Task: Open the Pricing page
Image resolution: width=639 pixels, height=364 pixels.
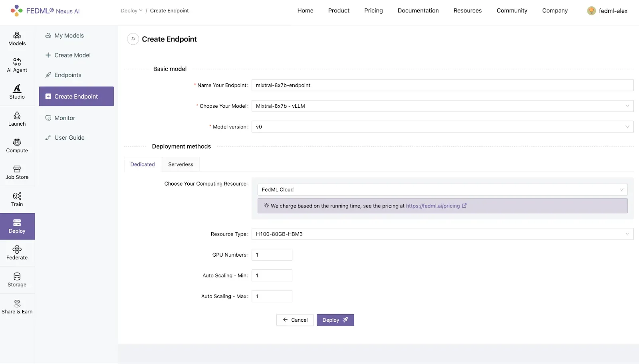Action: [373, 11]
